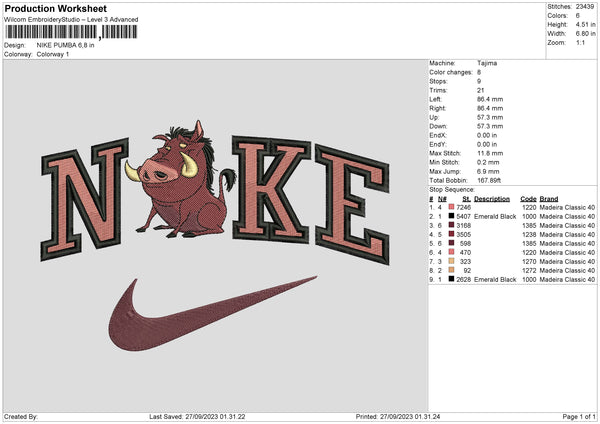Pick the maroon swatch beside 3168 stitches
This screenshot has height=424, width=600.
(x=452, y=225)
